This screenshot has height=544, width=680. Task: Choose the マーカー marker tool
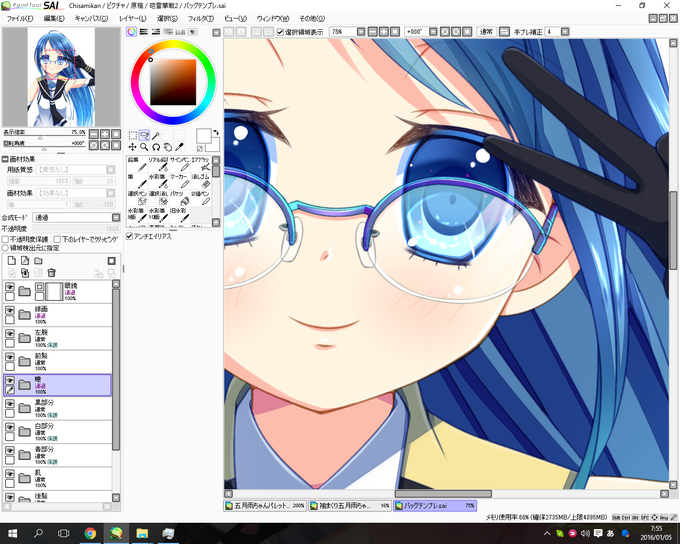180,181
